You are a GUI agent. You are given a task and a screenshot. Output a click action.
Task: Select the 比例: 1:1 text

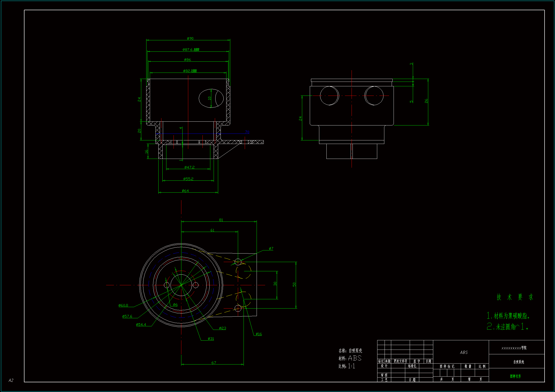(347, 366)
